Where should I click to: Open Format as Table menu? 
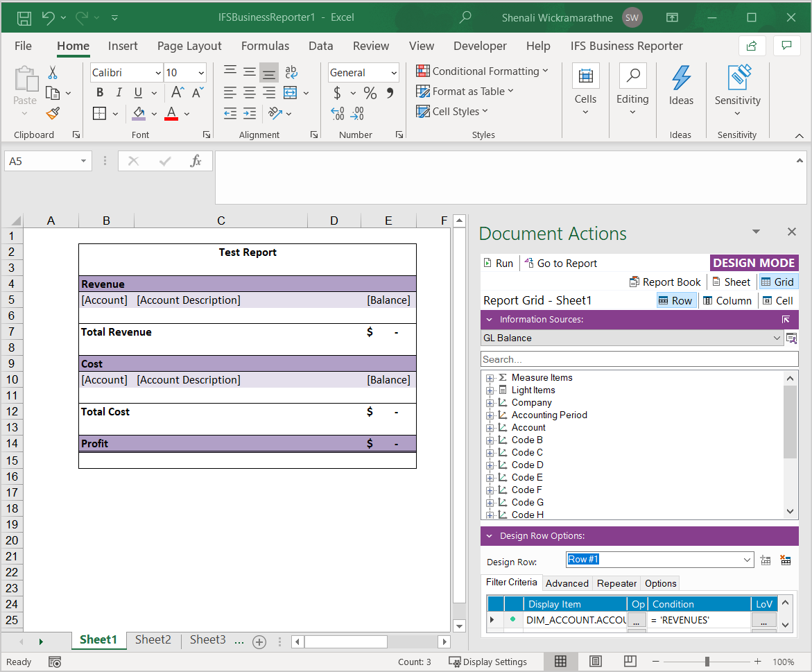(x=465, y=91)
